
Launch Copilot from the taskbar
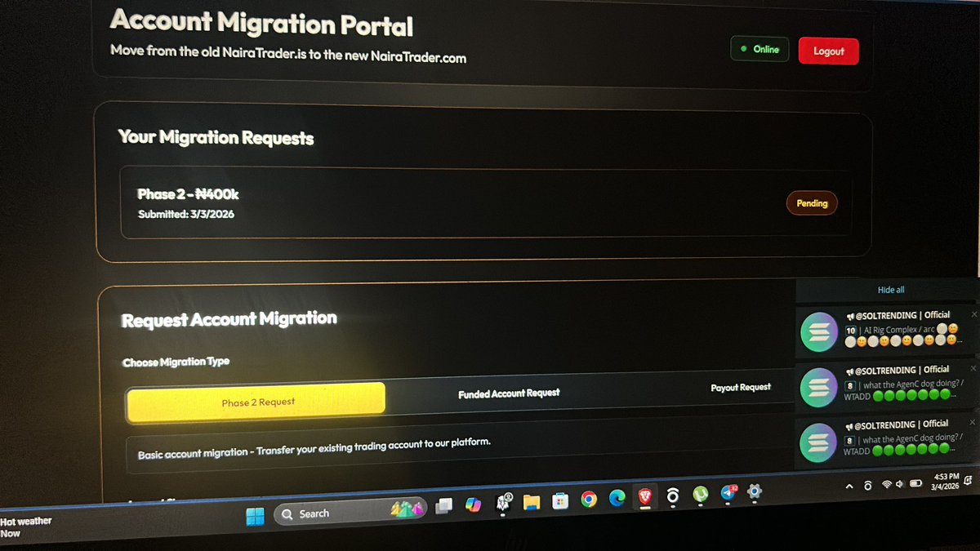pyautogui.click(x=473, y=504)
